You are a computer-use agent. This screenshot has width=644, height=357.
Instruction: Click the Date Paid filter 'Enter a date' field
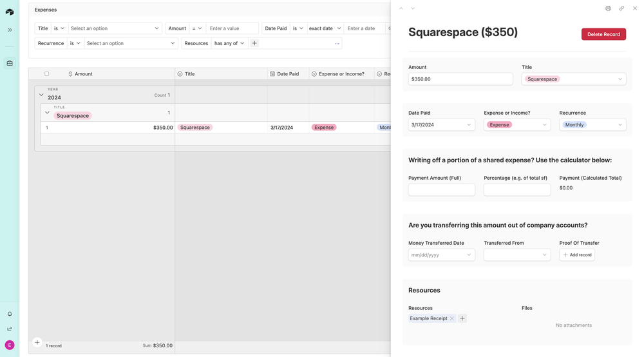pyautogui.click(x=365, y=28)
